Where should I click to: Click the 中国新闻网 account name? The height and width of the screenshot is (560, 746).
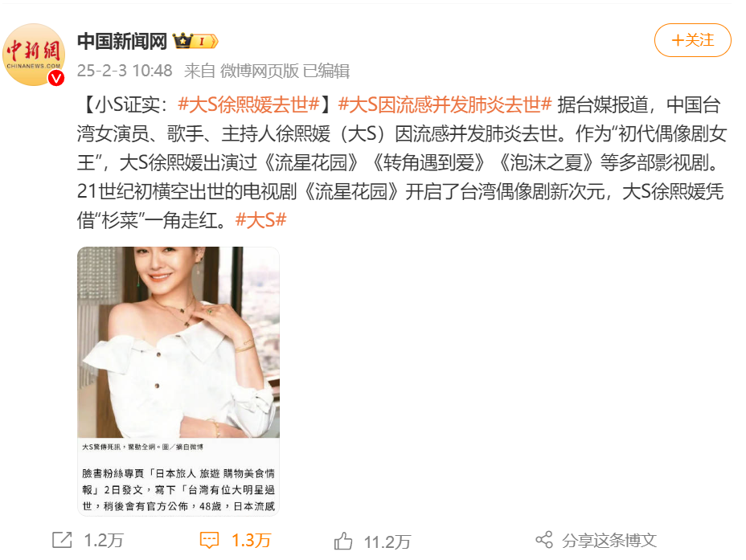[122, 41]
